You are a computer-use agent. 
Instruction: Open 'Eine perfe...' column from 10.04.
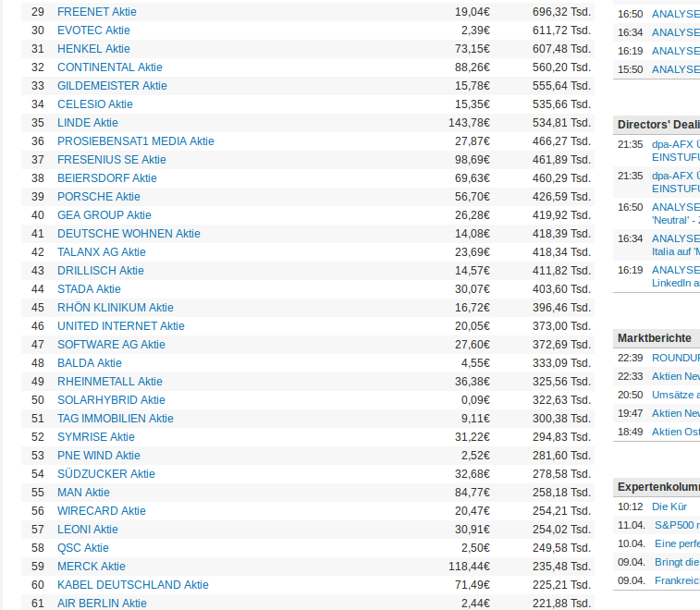coord(677,544)
